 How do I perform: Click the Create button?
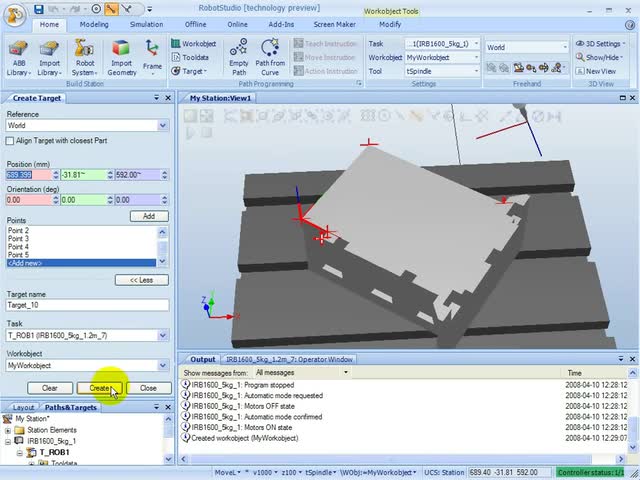[x=99, y=388]
